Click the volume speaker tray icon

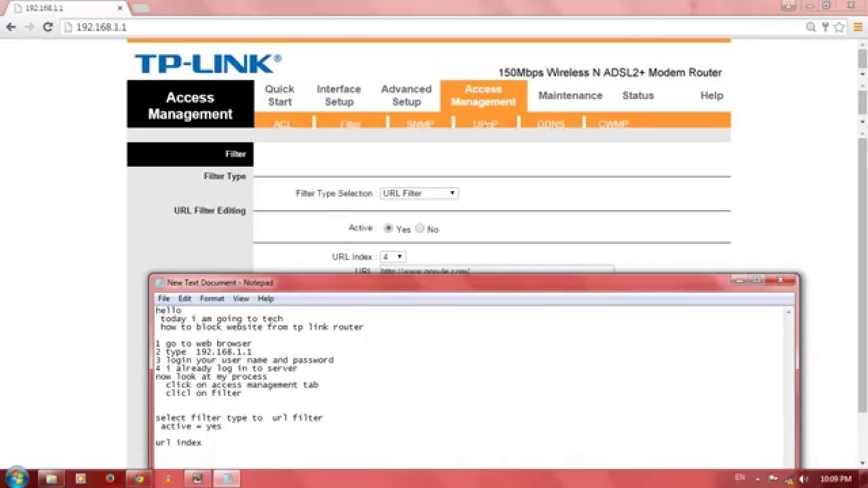804,479
